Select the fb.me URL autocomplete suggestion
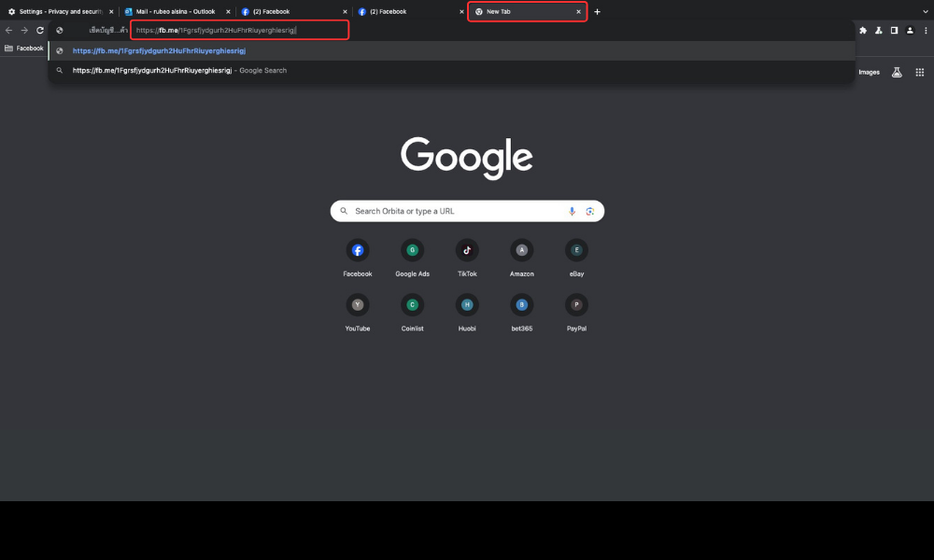This screenshot has width=934, height=560. [451, 50]
